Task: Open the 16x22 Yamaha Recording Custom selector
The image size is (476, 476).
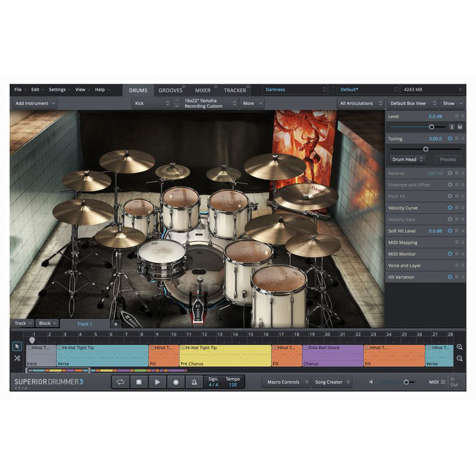Action: (x=209, y=103)
